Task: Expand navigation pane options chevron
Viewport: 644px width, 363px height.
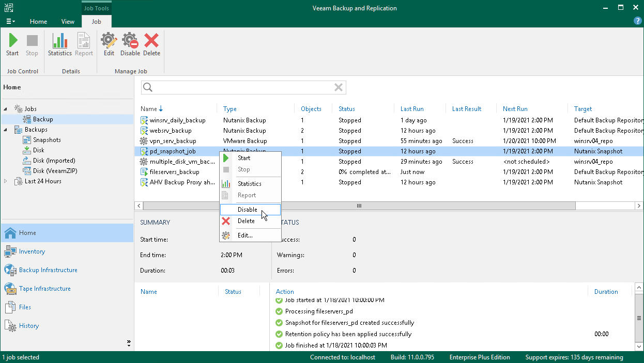Action: tap(129, 343)
